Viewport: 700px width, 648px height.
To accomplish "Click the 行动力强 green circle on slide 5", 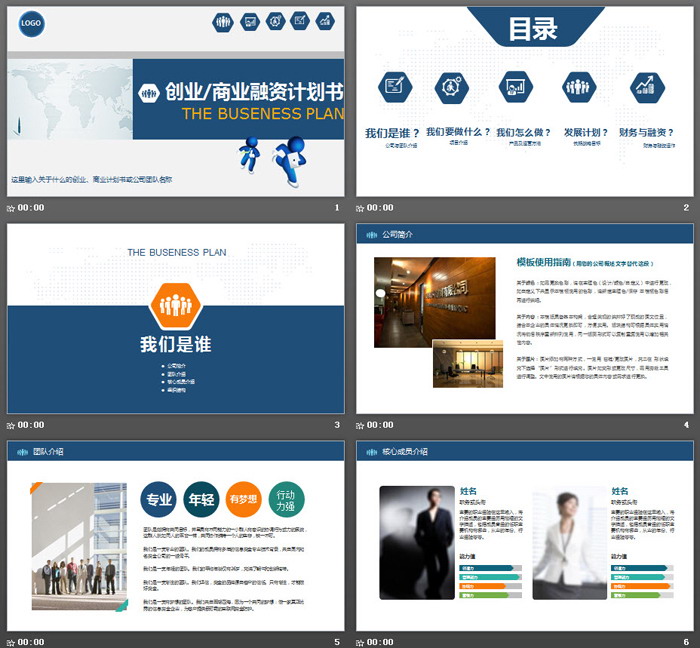I will pos(287,499).
